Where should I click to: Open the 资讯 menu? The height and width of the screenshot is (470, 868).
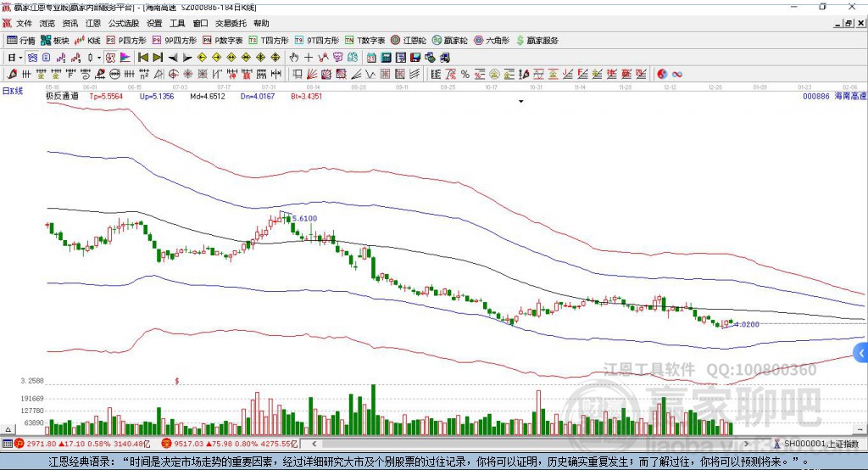tap(70, 23)
